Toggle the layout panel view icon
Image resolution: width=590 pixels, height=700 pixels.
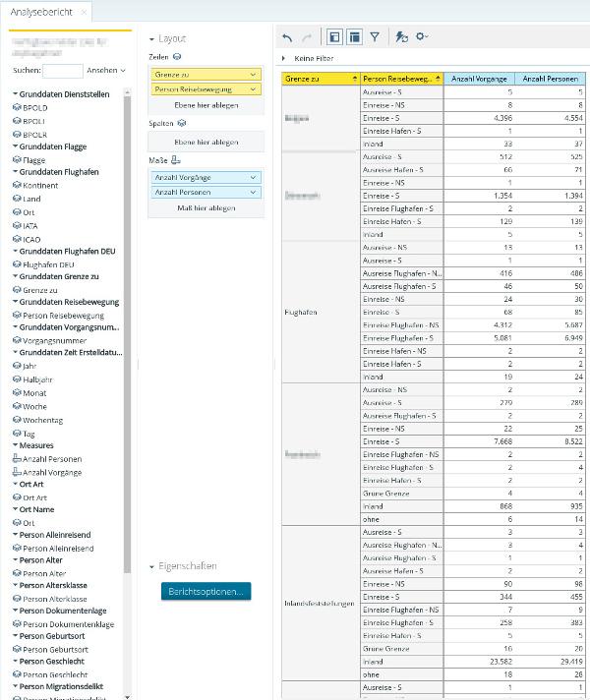click(x=334, y=37)
